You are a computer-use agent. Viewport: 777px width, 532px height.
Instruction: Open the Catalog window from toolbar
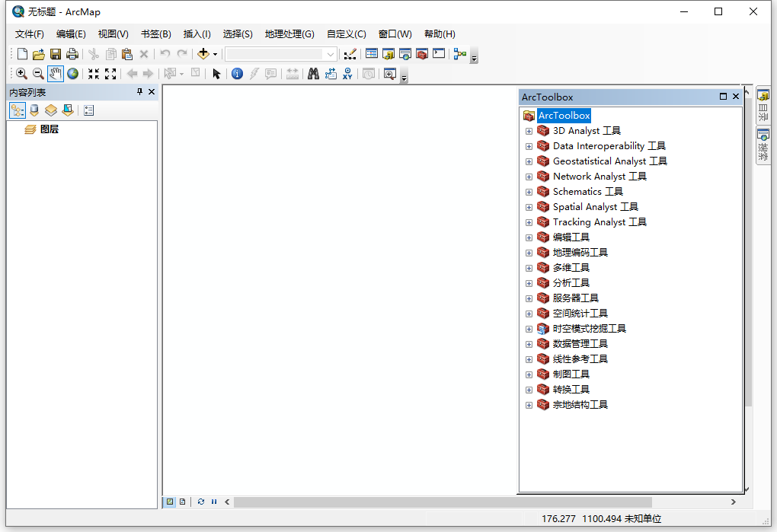388,54
